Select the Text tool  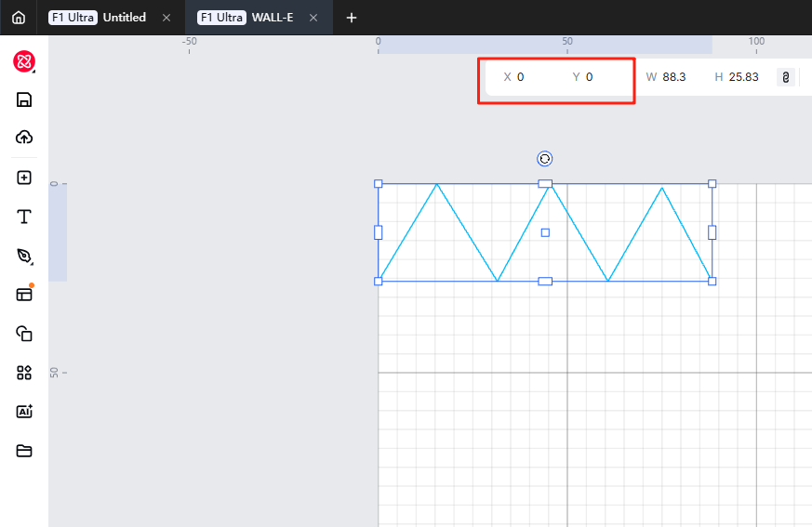pyautogui.click(x=24, y=217)
